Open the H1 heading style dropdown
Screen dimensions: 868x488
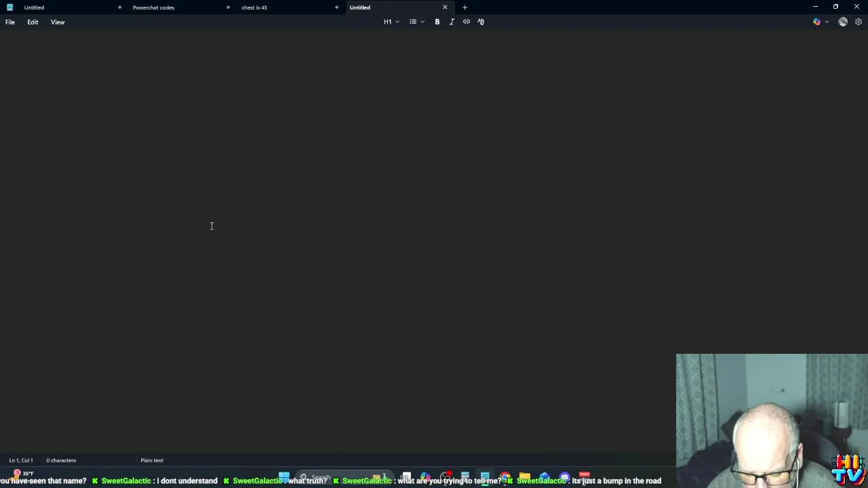click(391, 22)
